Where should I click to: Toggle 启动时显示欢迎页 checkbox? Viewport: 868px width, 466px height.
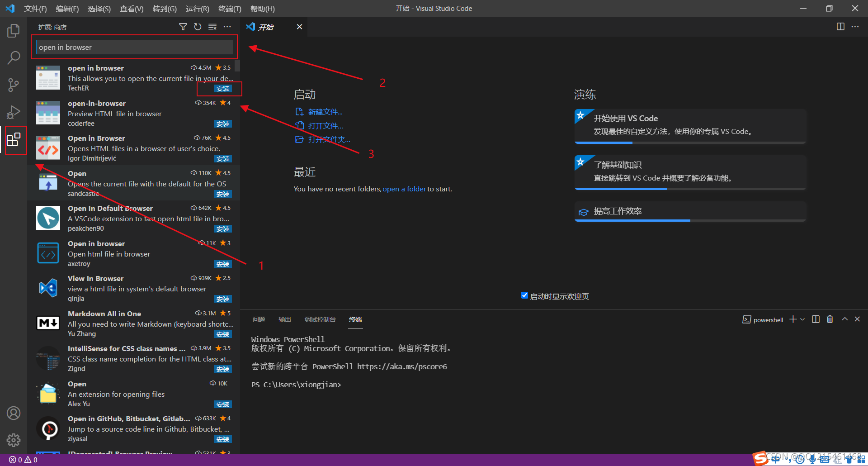pos(524,295)
